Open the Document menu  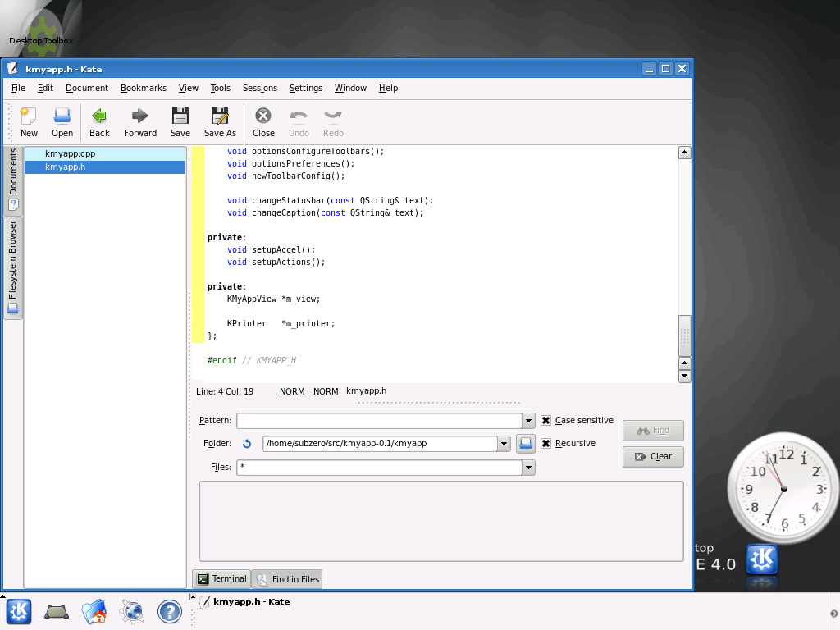tap(87, 88)
